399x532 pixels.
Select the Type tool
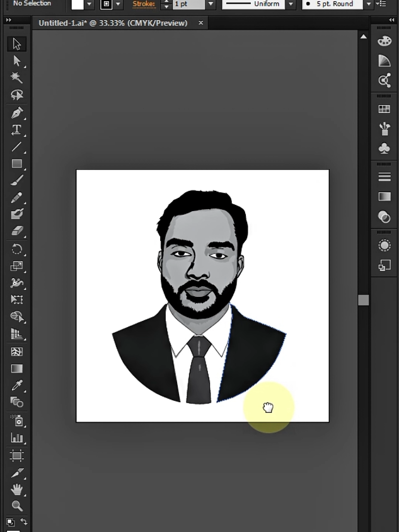tap(16, 130)
